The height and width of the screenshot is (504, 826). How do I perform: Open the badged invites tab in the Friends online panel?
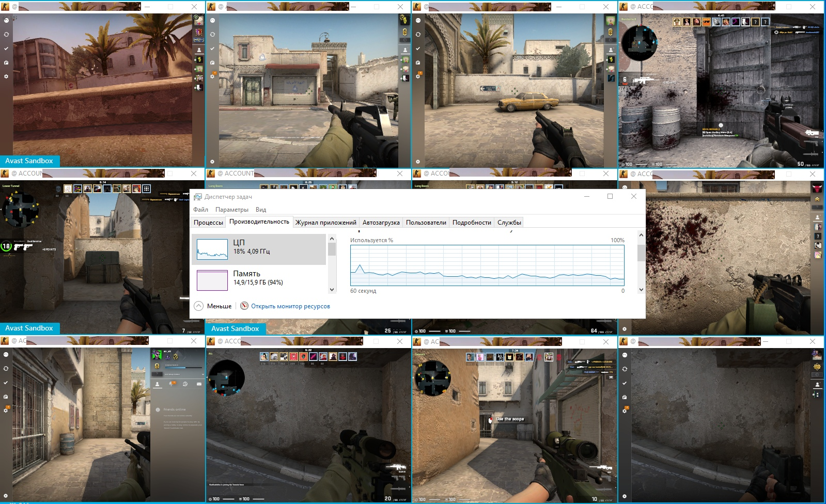coord(172,384)
